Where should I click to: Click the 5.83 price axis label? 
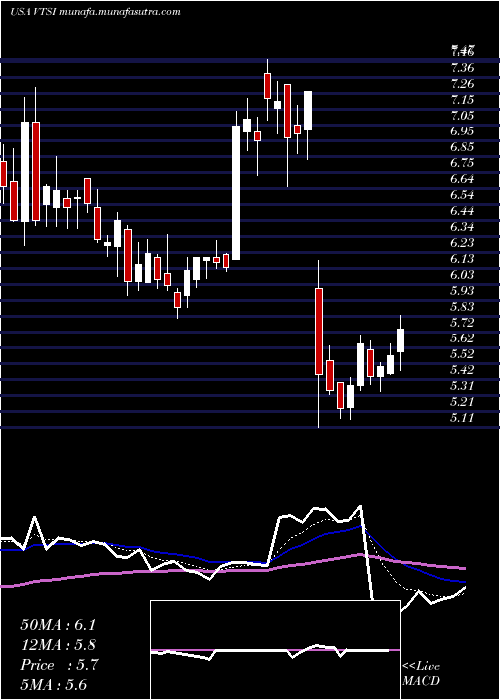(462, 306)
